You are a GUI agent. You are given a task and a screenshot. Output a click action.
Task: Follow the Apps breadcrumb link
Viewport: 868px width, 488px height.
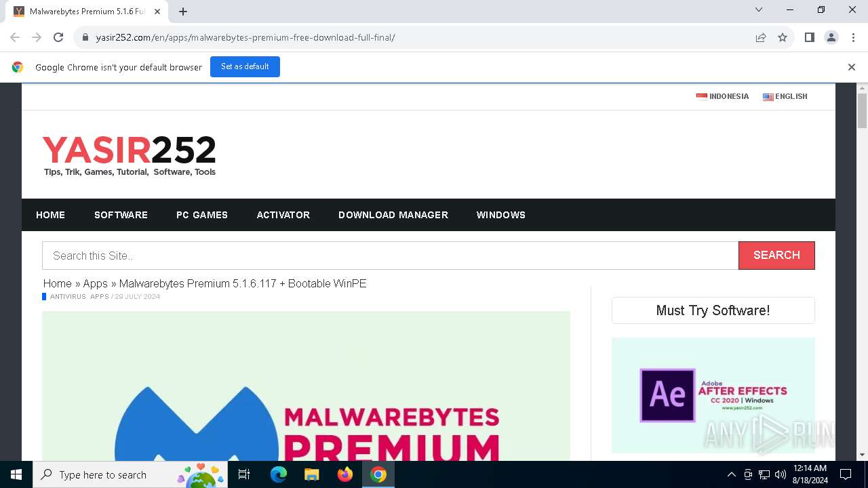pos(96,283)
